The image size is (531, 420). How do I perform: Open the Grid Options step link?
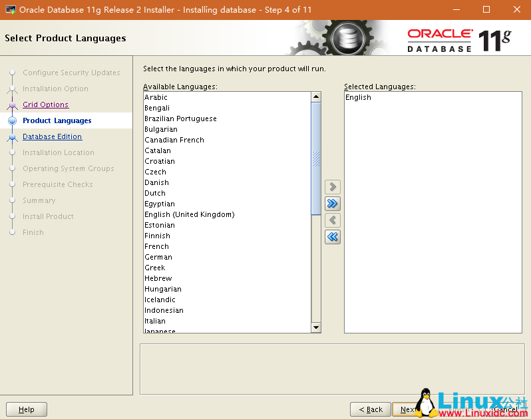46,105
